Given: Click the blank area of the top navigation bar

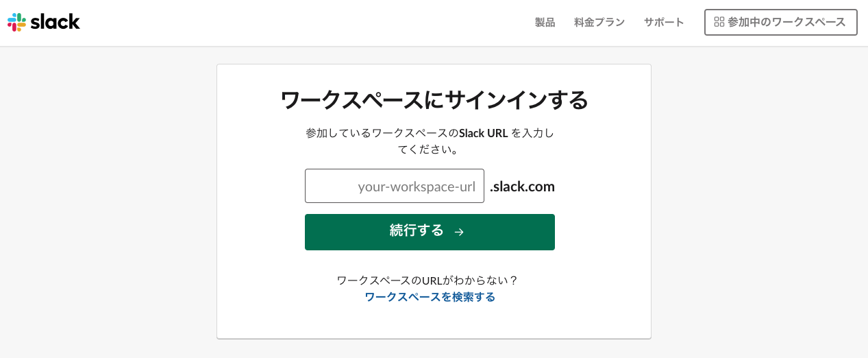Looking at the screenshot, I should coord(308,23).
